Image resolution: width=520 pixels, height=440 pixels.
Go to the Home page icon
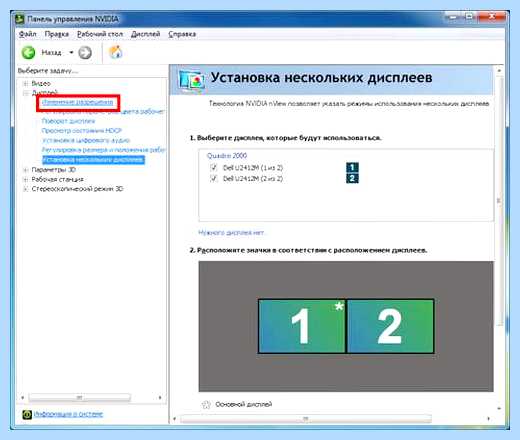[116, 52]
